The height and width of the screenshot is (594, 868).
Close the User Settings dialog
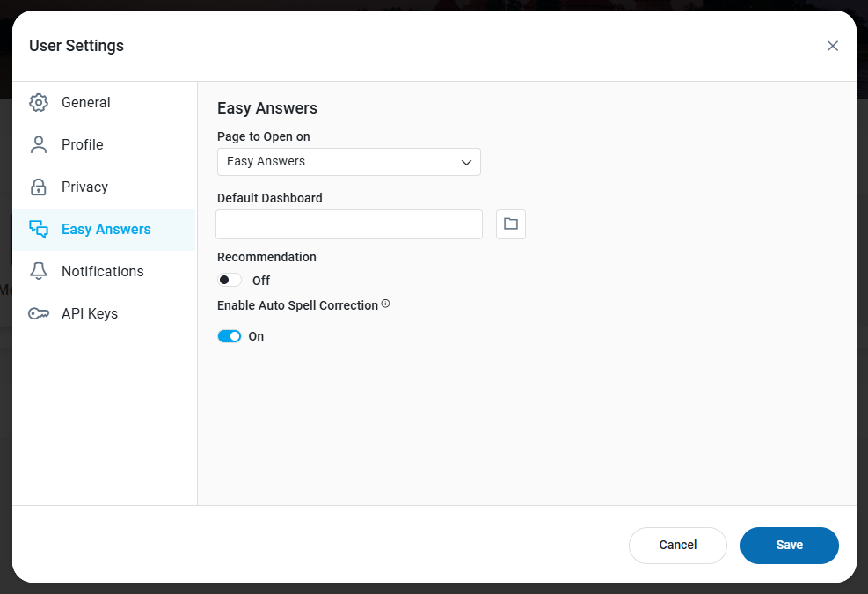[833, 46]
